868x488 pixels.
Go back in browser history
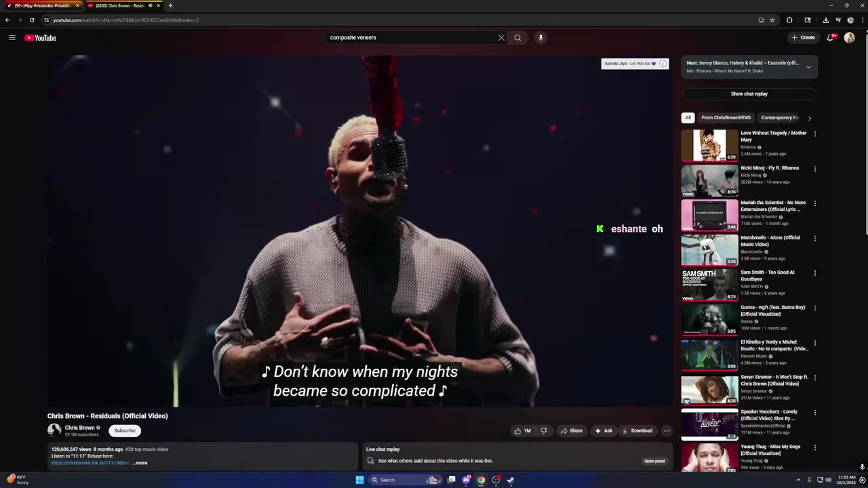pyautogui.click(x=7, y=20)
